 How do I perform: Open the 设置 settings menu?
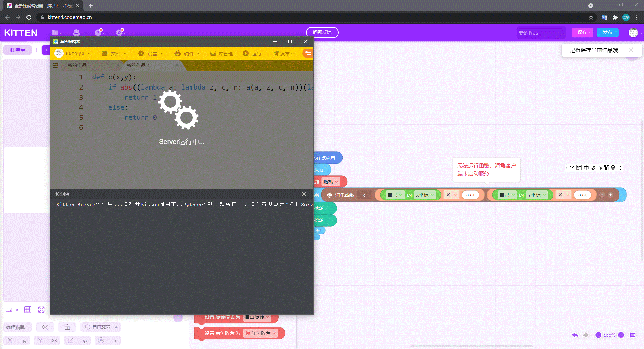pyautogui.click(x=151, y=53)
